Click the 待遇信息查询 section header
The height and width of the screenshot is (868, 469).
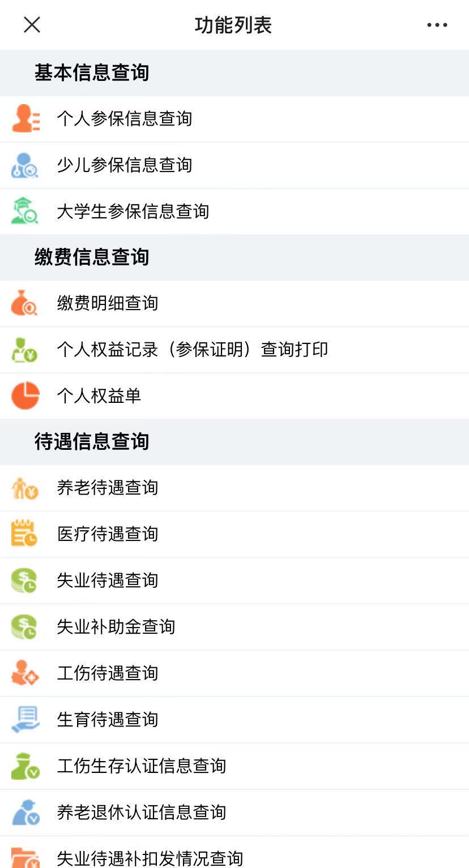click(x=92, y=442)
